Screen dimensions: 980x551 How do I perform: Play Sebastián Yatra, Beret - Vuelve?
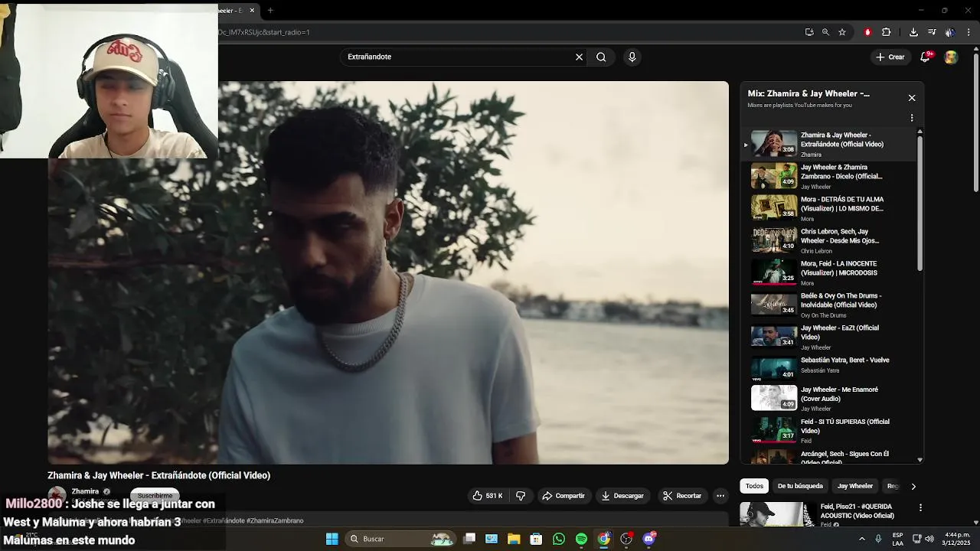pos(828,367)
